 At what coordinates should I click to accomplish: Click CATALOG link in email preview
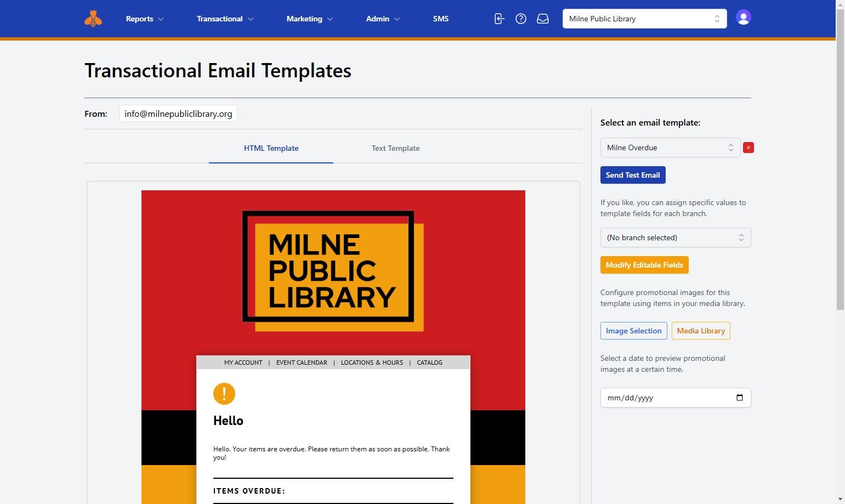(429, 363)
